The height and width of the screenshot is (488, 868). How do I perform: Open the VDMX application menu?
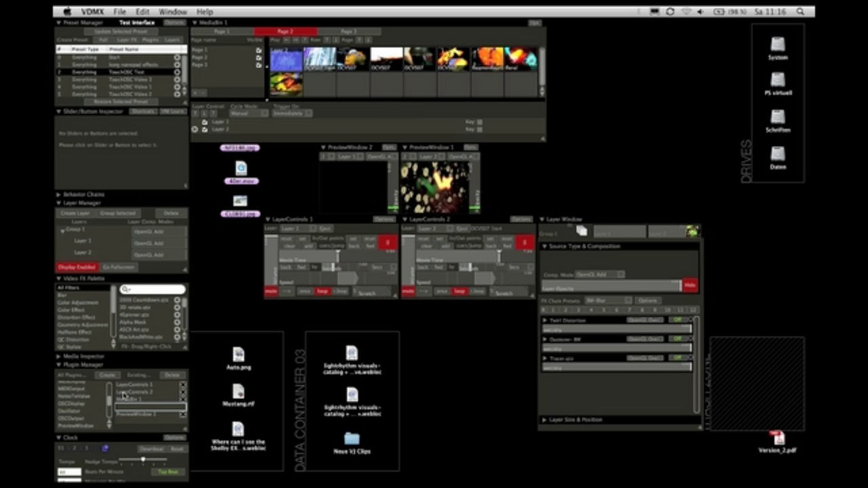pyautogui.click(x=93, y=12)
